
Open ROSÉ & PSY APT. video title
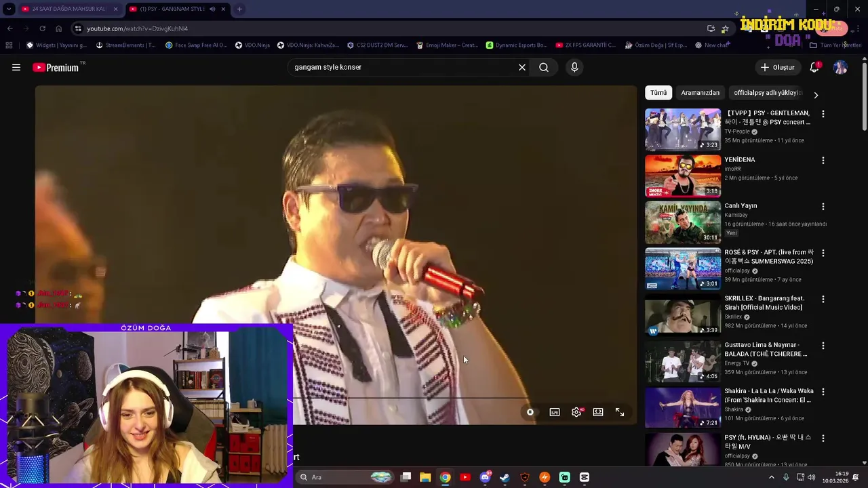tap(769, 256)
